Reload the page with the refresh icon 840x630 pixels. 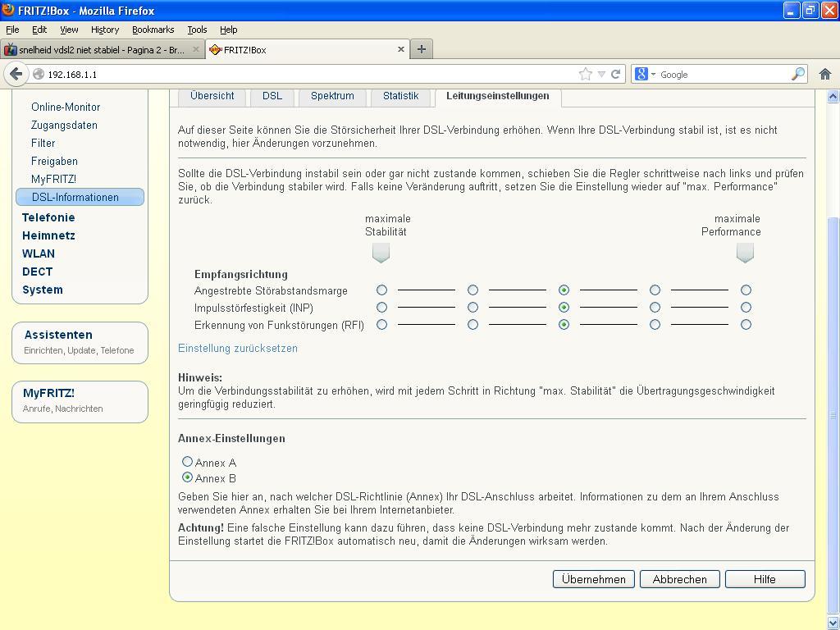(615, 74)
